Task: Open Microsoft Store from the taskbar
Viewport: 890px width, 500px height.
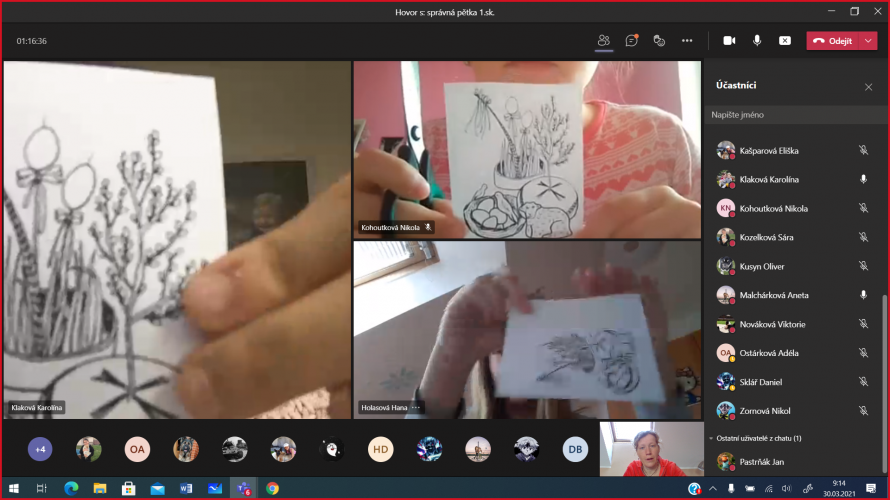Action: pyautogui.click(x=129, y=488)
